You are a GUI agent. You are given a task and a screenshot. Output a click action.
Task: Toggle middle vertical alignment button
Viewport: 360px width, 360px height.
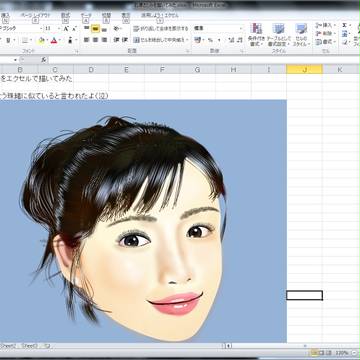point(95,29)
